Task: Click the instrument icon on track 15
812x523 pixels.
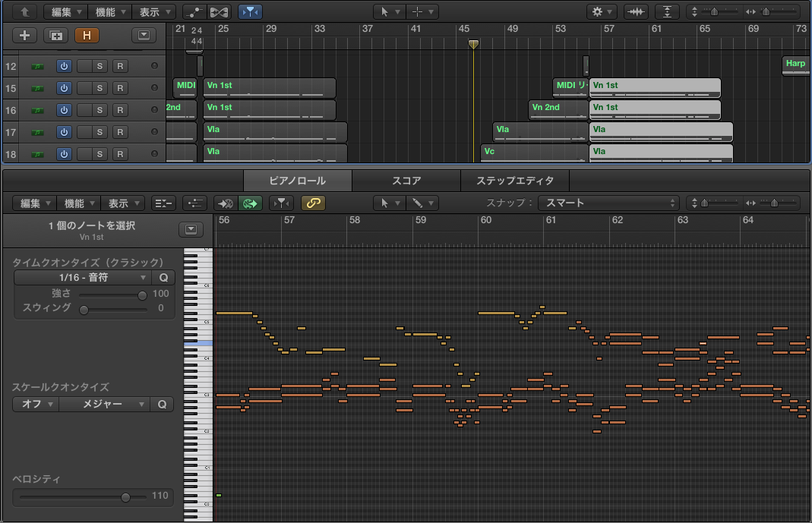Action: point(37,89)
